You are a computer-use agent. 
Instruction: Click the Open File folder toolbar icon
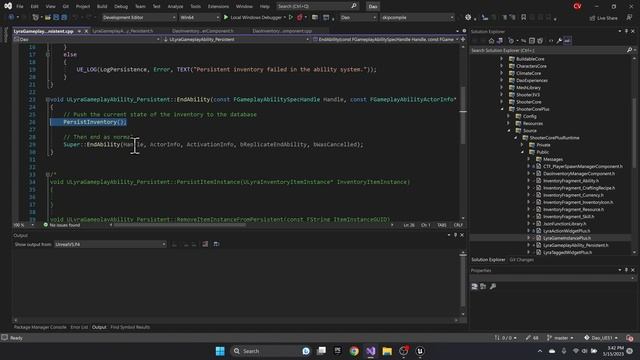point(48,18)
